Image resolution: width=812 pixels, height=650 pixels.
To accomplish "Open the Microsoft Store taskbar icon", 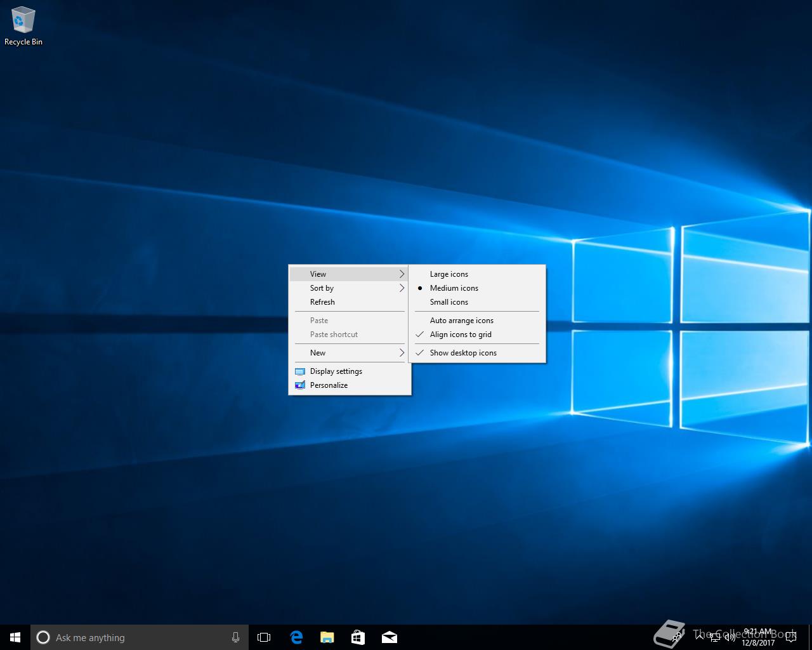I will [x=358, y=637].
